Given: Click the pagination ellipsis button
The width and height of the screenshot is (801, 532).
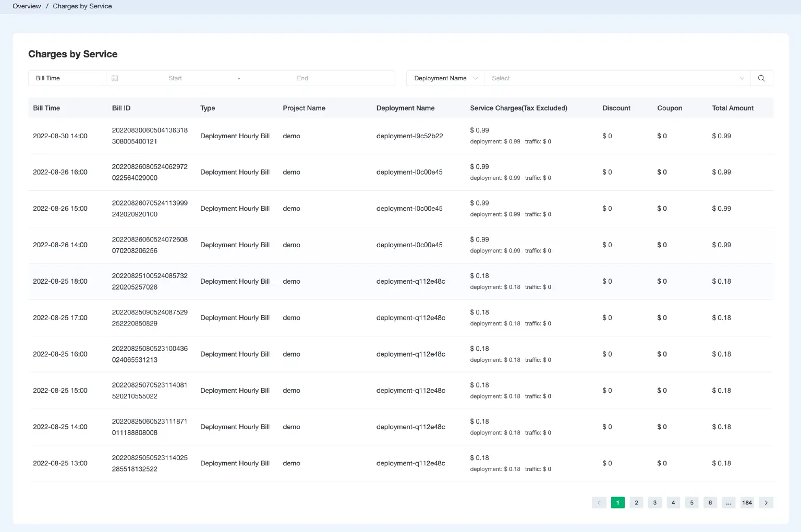Looking at the screenshot, I should pos(729,503).
